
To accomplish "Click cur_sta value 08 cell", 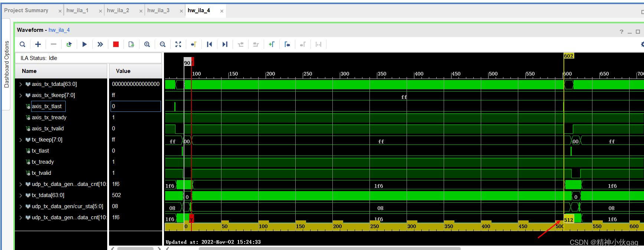I will point(115,206).
